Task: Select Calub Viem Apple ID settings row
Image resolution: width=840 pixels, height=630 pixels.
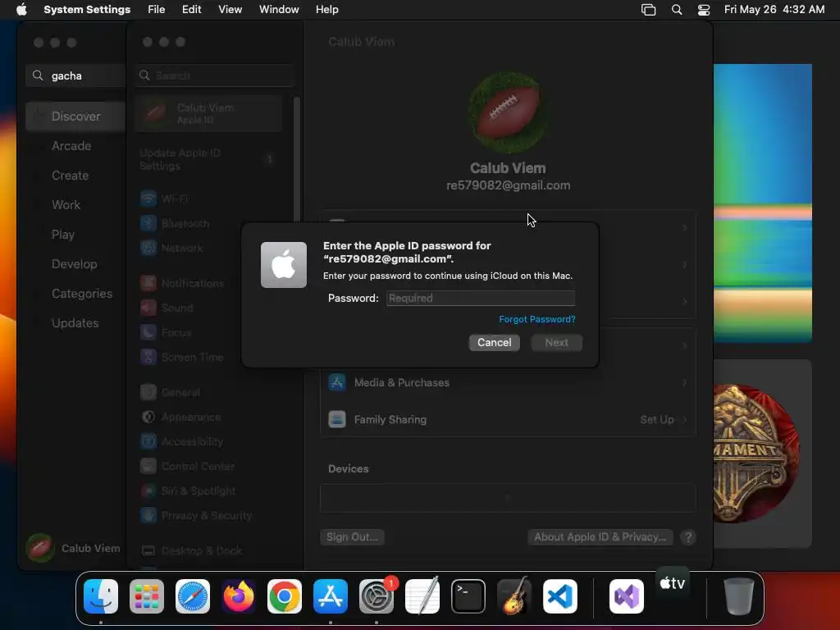Action: coord(209,113)
